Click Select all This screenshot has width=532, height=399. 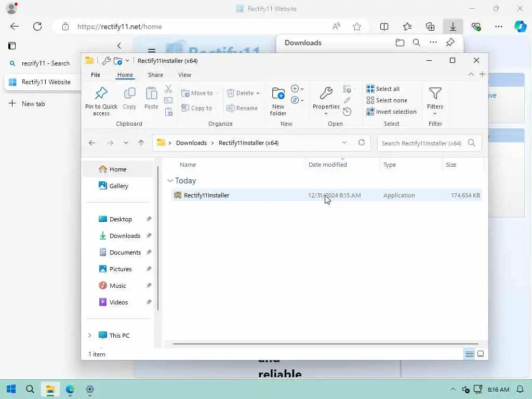point(383,89)
